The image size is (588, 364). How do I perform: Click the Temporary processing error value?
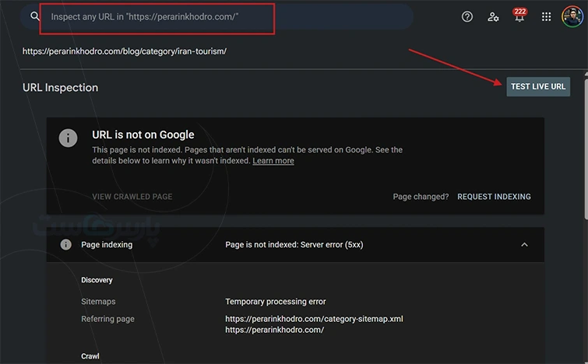[275, 302]
